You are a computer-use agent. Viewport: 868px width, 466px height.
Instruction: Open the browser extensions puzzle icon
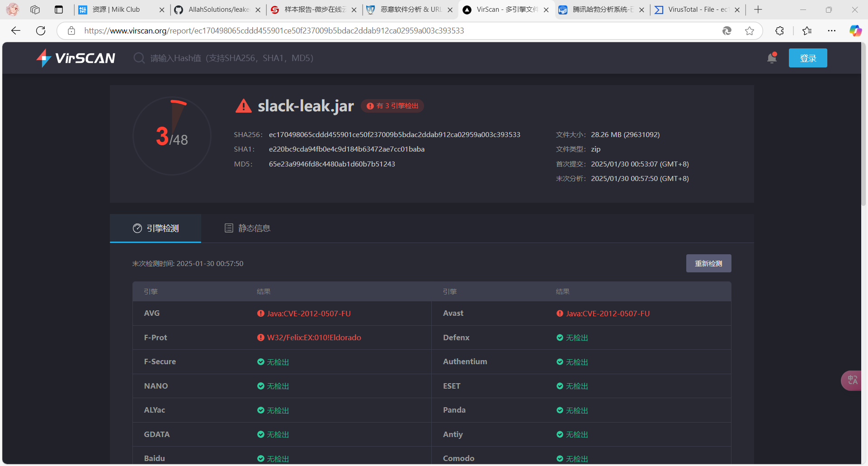[780, 30]
